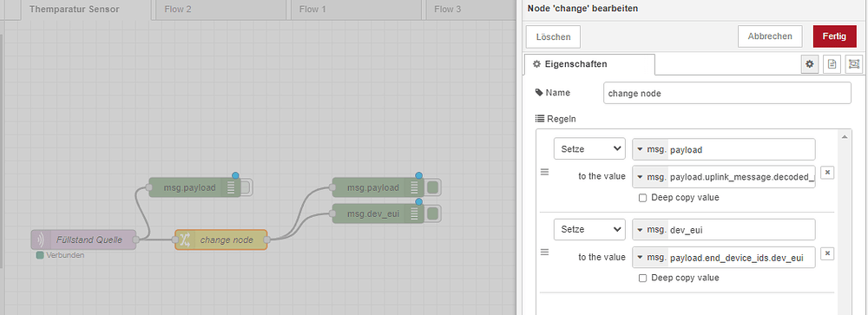Select the change node shuffle icon

tap(184, 240)
